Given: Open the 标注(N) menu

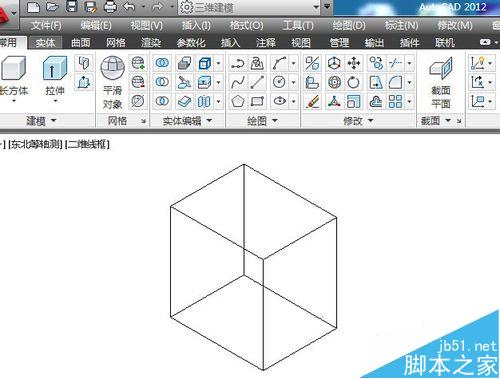Looking at the screenshot, I should (x=401, y=25).
